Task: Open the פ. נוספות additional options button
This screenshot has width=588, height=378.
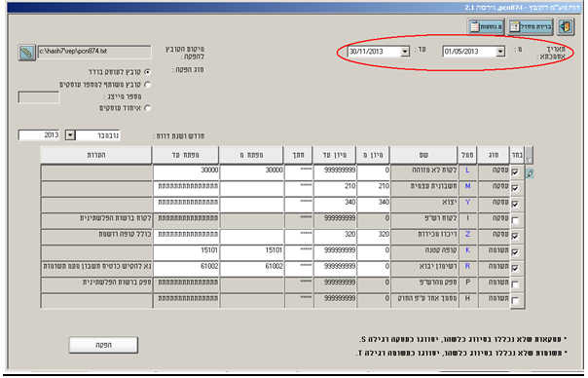Action: (486, 26)
